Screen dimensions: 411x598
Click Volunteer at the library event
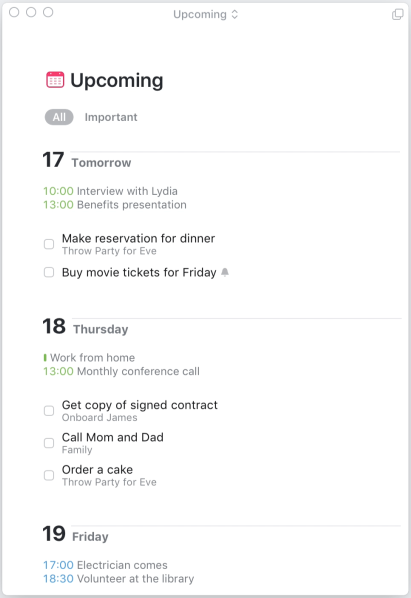coord(119,579)
